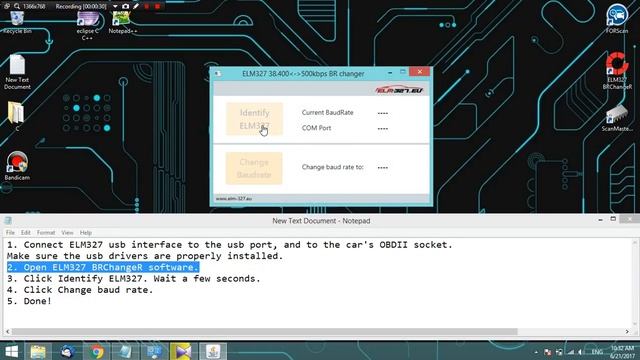Switch to the yellow-purple media app on taskbar
The image size is (640, 360).
pyautogui.click(x=183, y=351)
